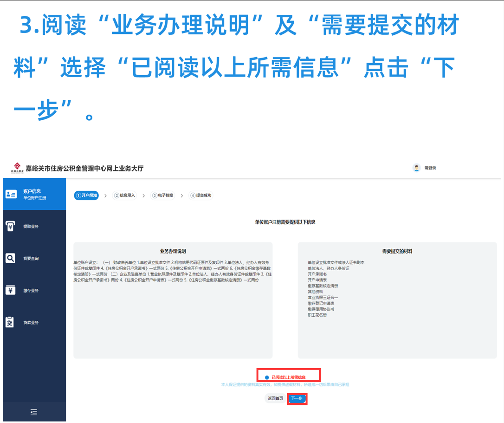Click the 提取业务 yen withdrawal icon
The height and width of the screenshot is (423, 504).
[x=10, y=226]
